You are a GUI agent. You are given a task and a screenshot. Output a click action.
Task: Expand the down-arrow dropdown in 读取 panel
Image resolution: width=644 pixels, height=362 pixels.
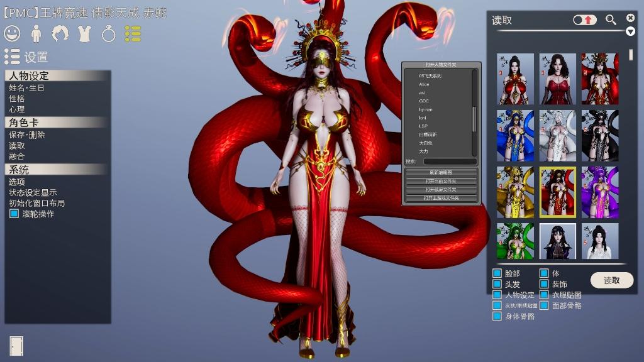pyautogui.click(x=630, y=31)
